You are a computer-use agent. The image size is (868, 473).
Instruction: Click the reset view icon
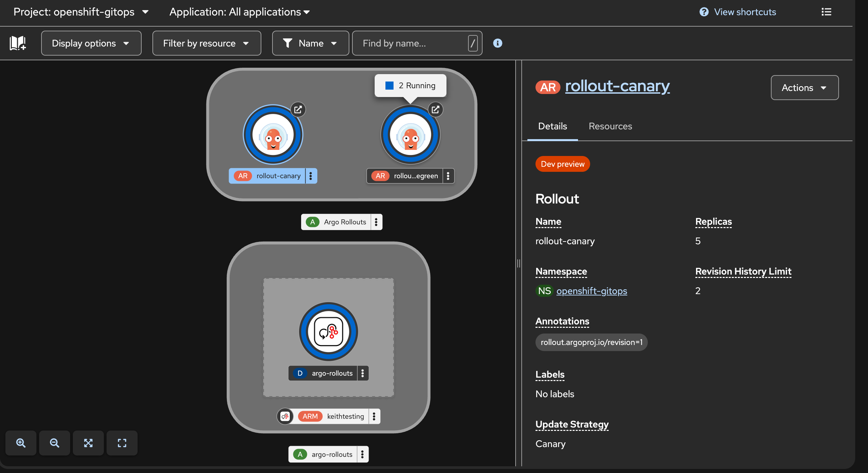[x=122, y=443]
